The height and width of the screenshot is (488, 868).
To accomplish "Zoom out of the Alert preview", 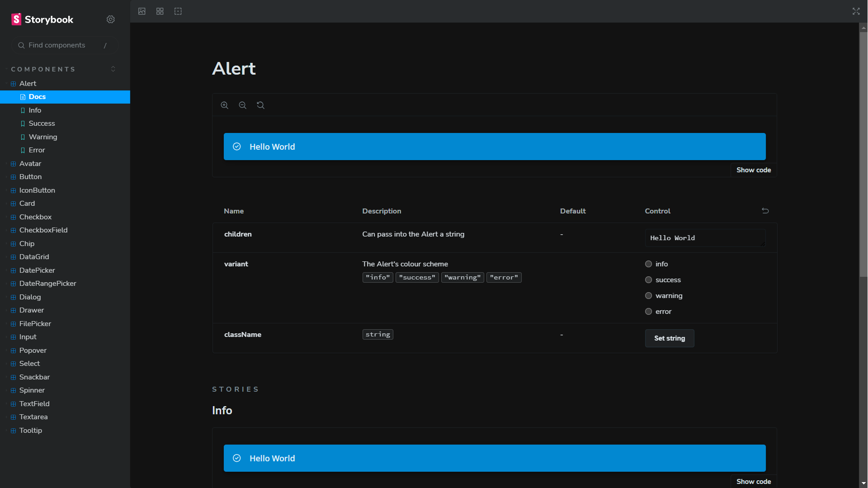I will pos(243,105).
